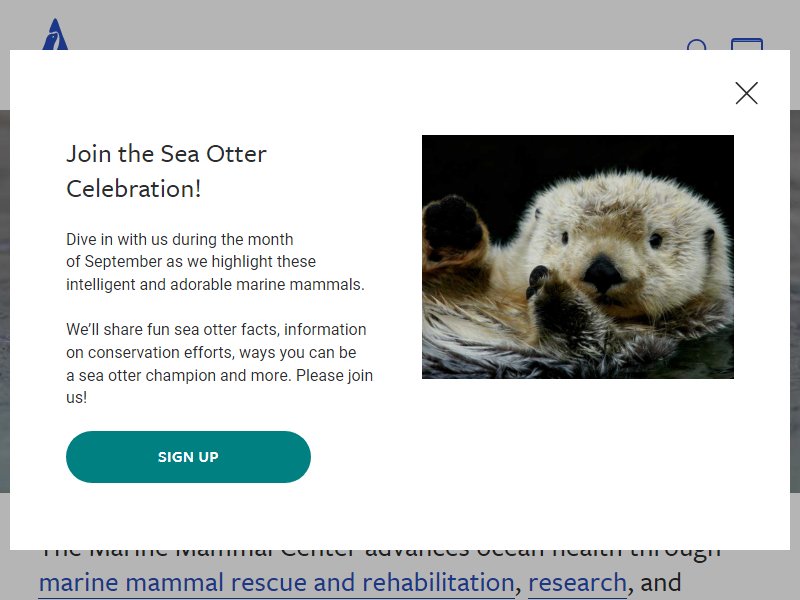Viewport: 800px width, 600px height.
Task: Click the Marine Mammal Center seal logo
Action: pyautogui.click(x=55, y=34)
